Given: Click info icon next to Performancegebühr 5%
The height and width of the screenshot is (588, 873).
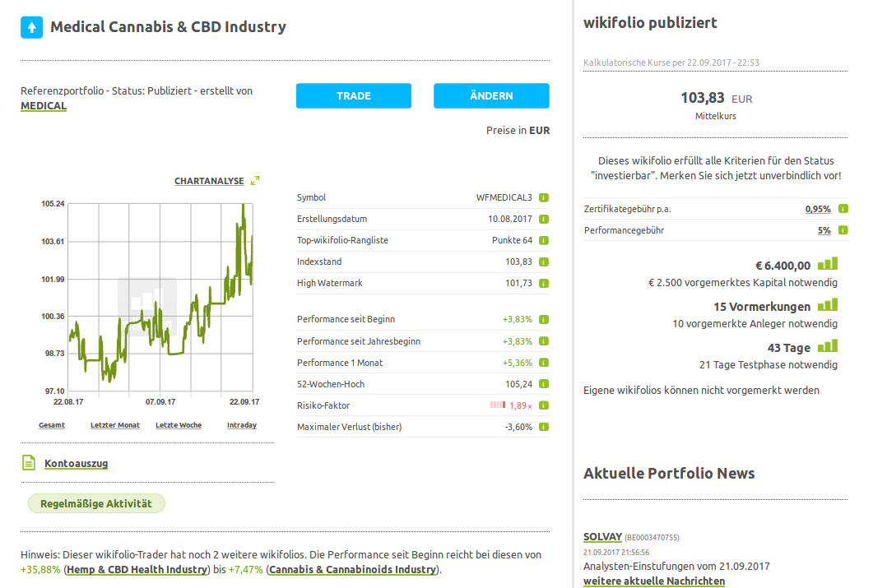Looking at the screenshot, I should [x=843, y=229].
